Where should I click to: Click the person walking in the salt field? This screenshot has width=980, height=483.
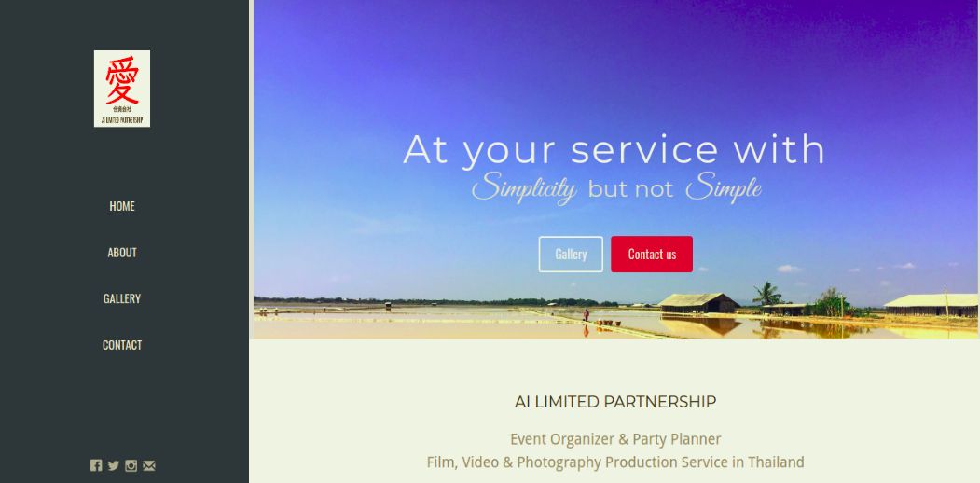tap(586, 315)
